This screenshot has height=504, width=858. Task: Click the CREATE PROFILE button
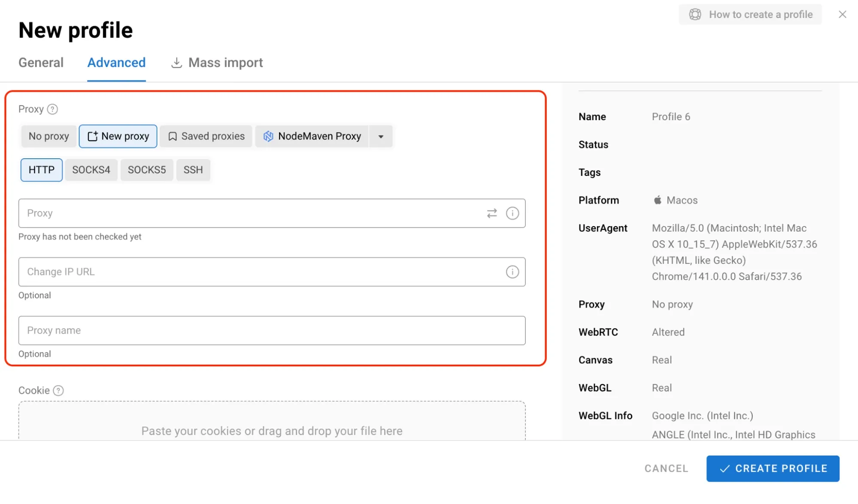[772, 468]
